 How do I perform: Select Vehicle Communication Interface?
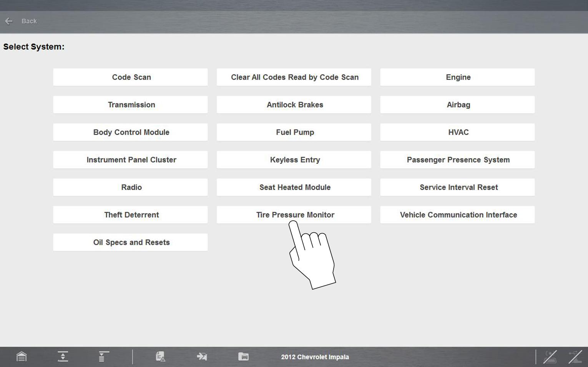pos(457,215)
